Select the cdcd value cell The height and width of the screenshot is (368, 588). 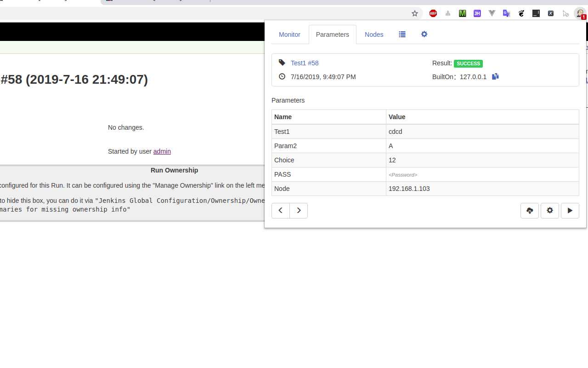point(482,132)
